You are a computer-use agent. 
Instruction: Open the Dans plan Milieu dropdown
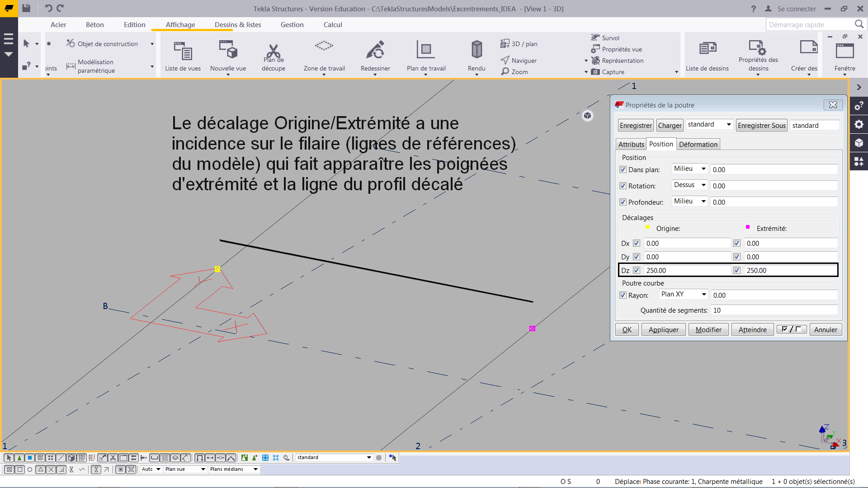[x=689, y=169]
